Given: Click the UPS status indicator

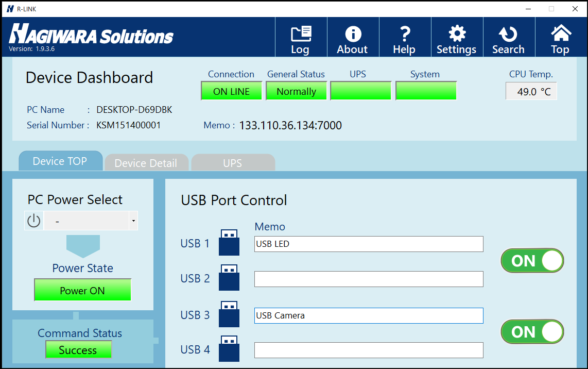Looking at the screenshot, I should point(361,91).
